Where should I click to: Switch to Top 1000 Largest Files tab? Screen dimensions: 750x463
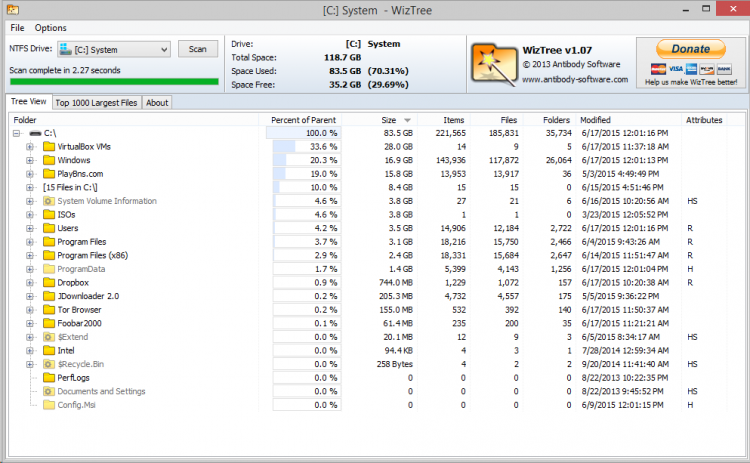click(x=96, y=103)
